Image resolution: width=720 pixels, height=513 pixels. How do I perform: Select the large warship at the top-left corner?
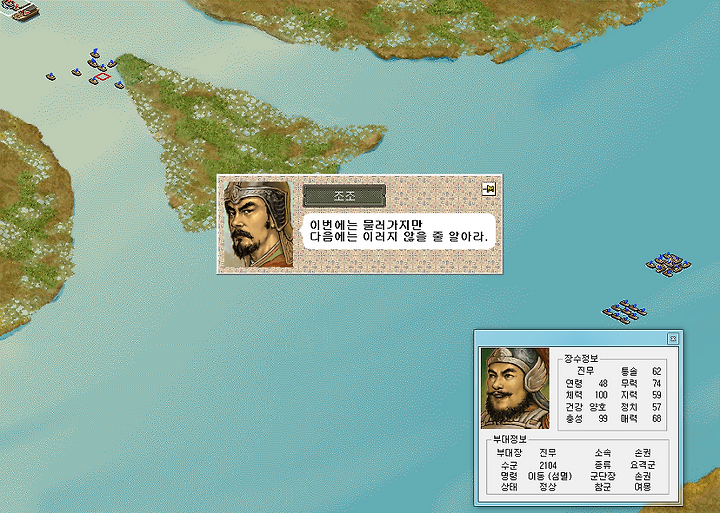pyautogui.click(x=20, y=10)
